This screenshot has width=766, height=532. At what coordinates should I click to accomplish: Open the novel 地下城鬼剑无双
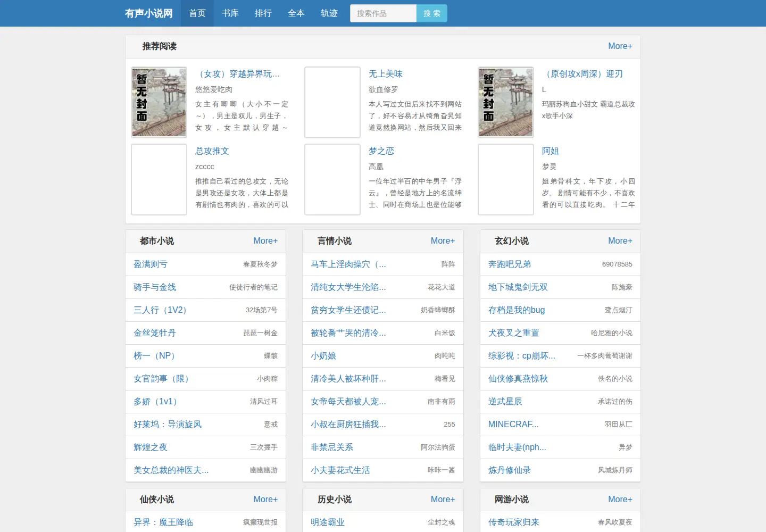tap(518, 287)
